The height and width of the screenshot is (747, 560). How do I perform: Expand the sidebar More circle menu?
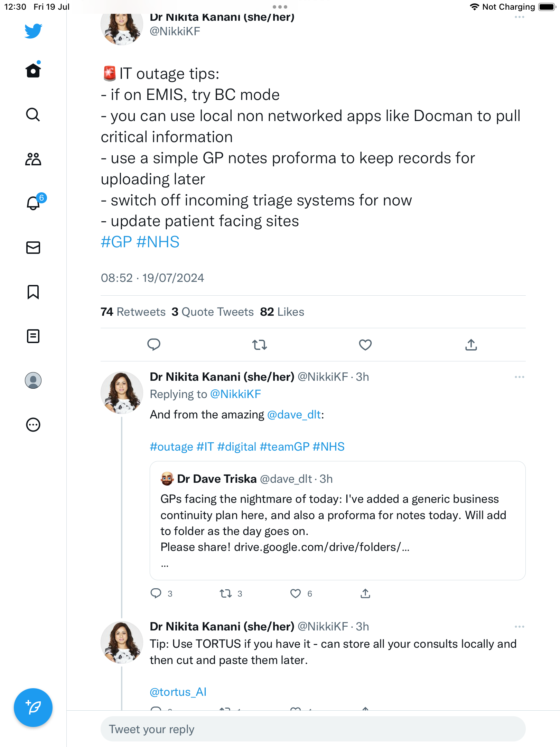[33, 425]
